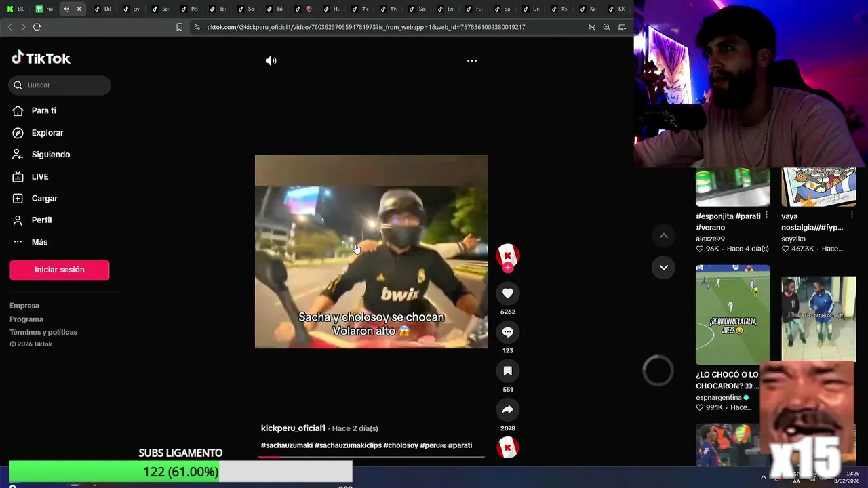Open the LIVE section
The height and width of the screenshot is (488, 868).
[39, 176]
